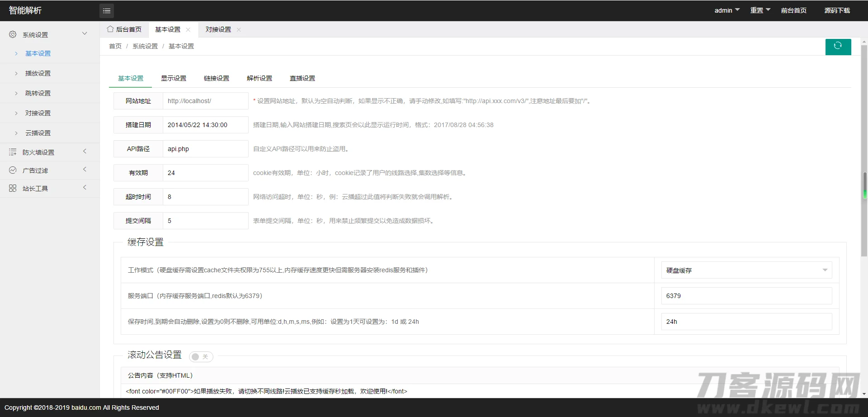Viewport: 868px width, 417px height.
Task: Click the home icon in the 后台首页 tab
Action: (x=110, y=29)
